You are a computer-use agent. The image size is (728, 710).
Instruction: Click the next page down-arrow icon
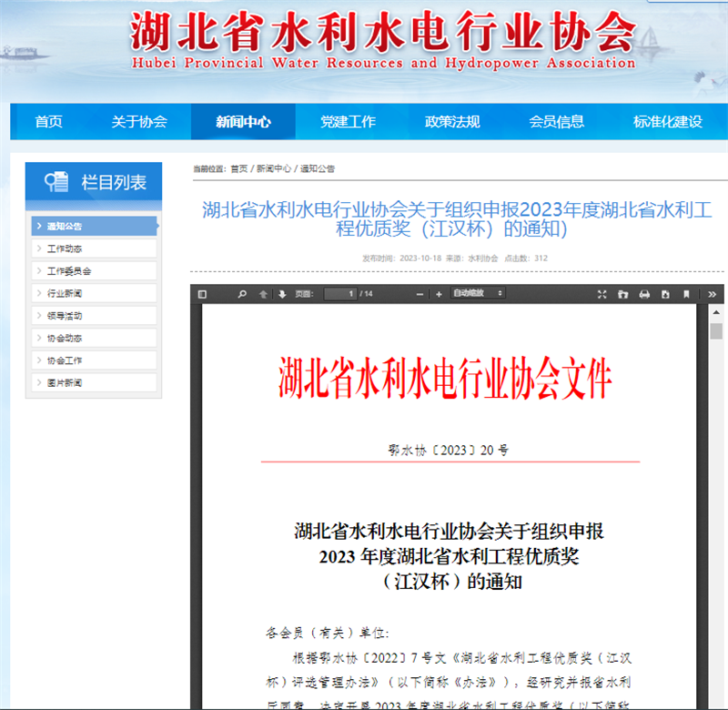pos(281,294)
